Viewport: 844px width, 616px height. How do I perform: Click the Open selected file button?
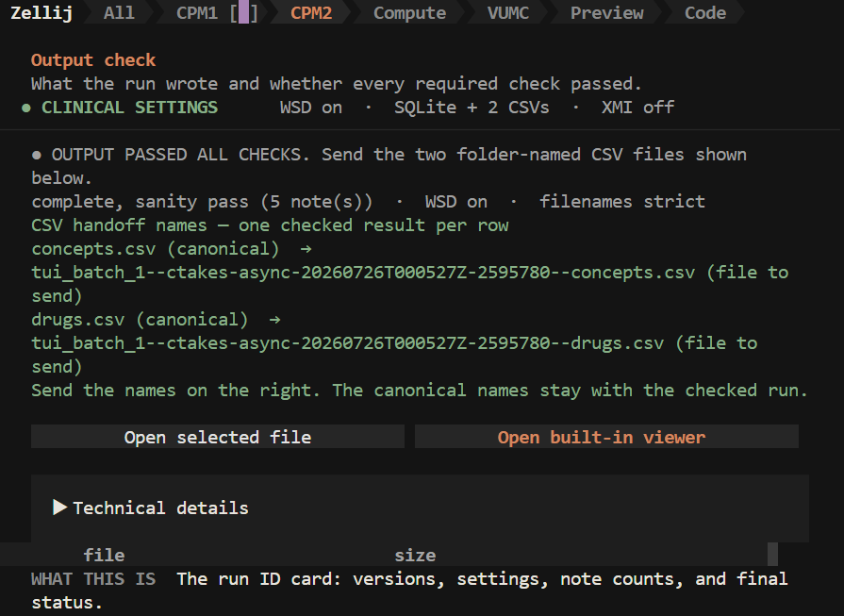click(218, 437)
